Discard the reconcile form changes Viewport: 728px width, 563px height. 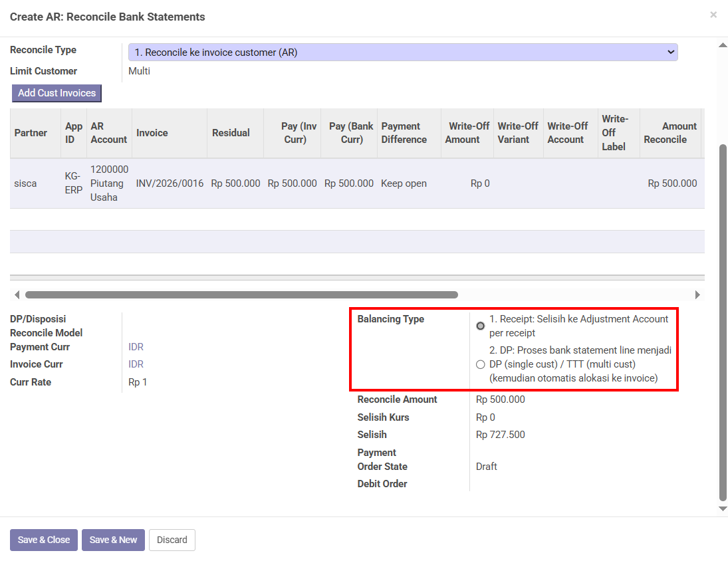[172, 540]
